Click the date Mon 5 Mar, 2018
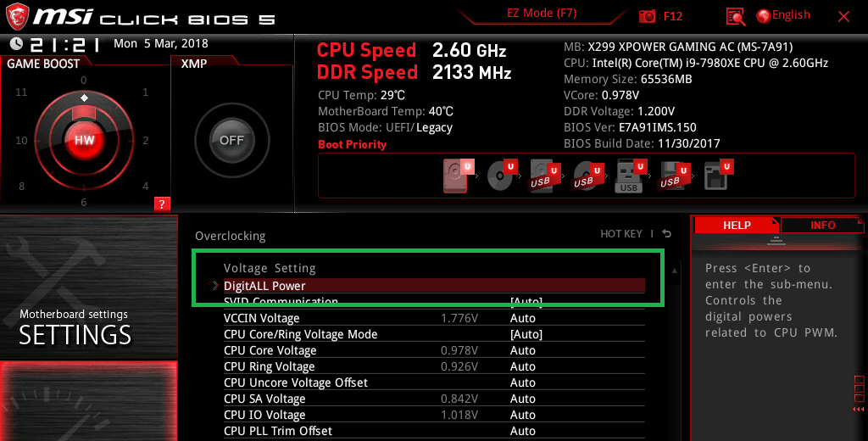Screen dimensions: 868x441 pos(161,44)
